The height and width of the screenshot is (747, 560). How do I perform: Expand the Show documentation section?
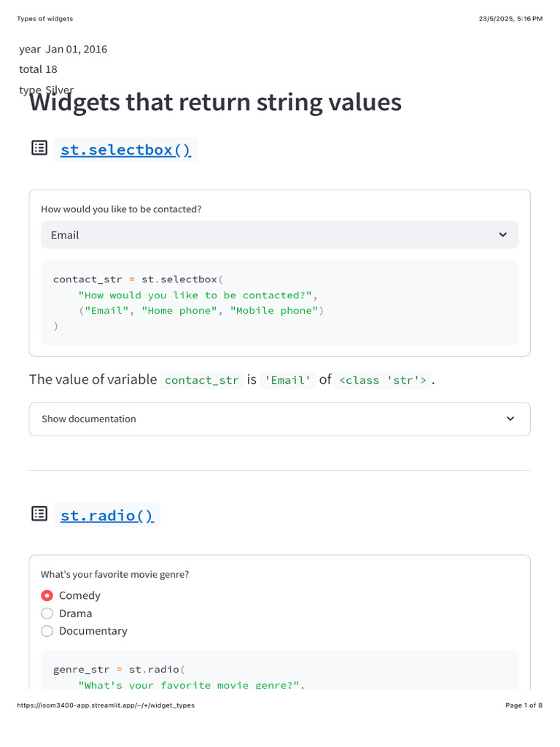click(x=279, y=419)
